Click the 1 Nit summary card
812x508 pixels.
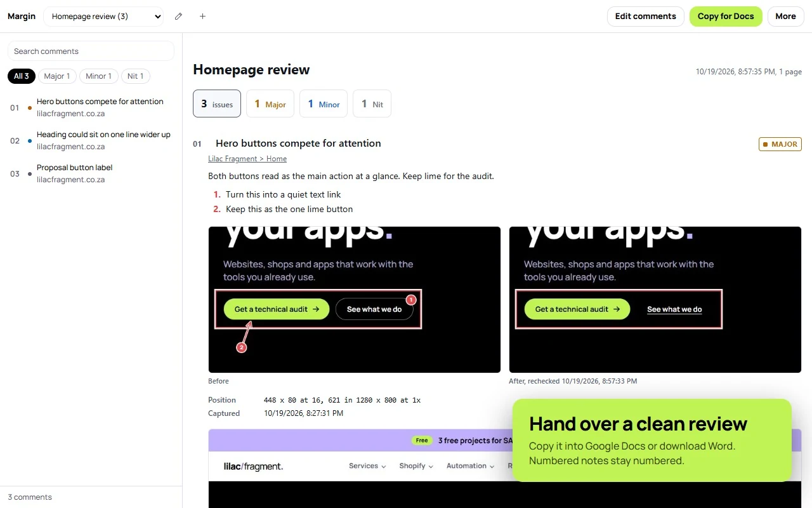[372, 104]
